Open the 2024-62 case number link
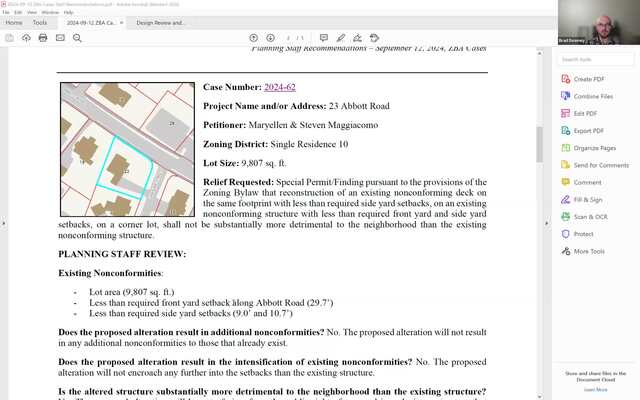 279,87
